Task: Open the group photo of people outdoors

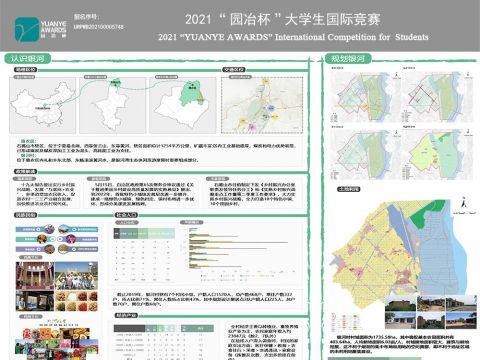Action: coord(76,276)
